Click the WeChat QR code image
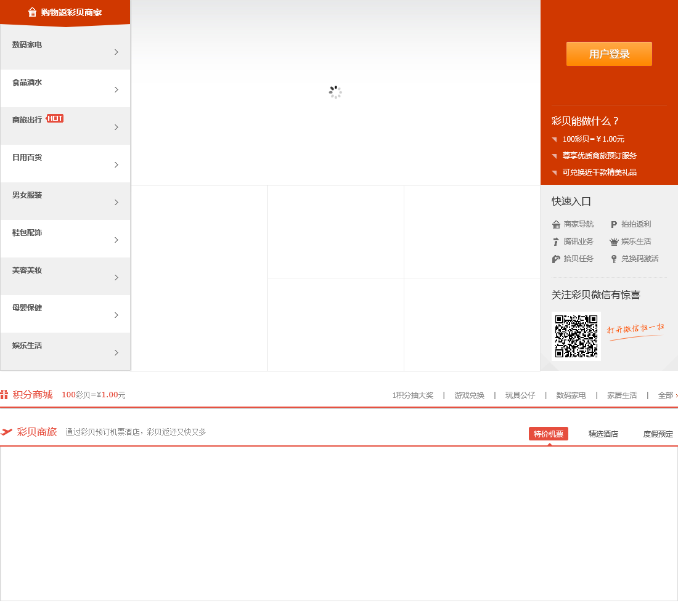The image size is (678, 616). coord(576,336)
